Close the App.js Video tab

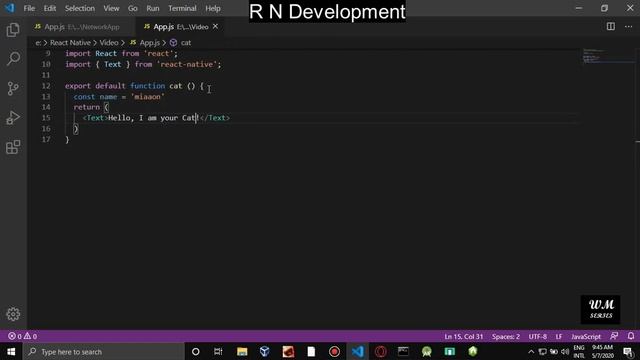pos(215,27)
